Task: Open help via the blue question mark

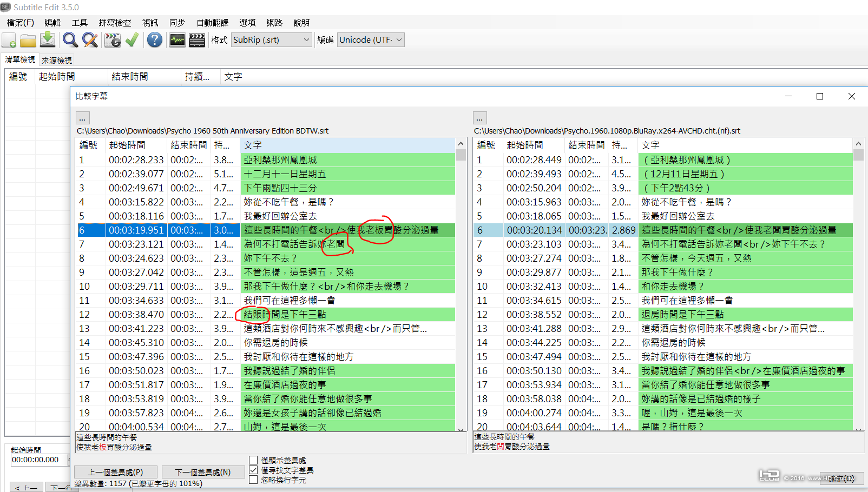Action: tap(155, 40)
